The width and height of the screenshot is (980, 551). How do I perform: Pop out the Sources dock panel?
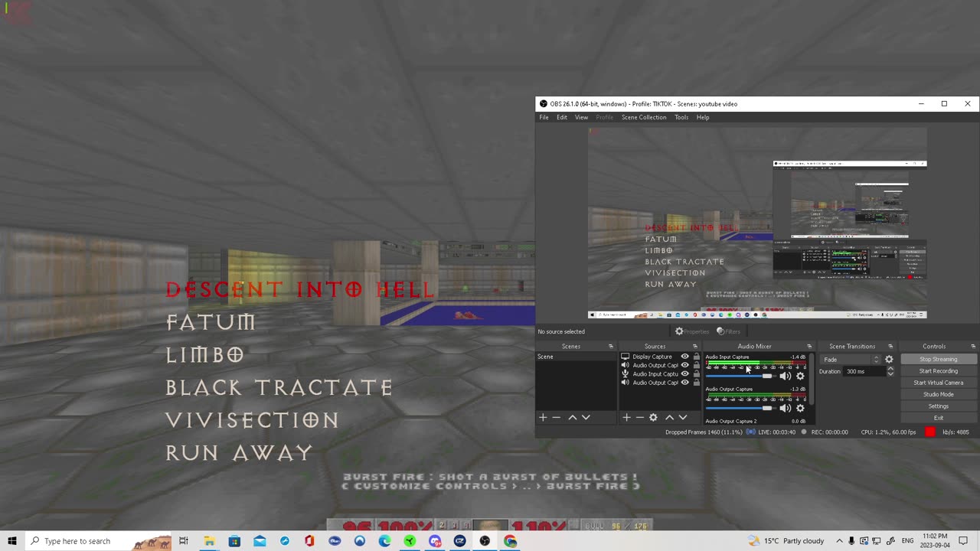695,347
